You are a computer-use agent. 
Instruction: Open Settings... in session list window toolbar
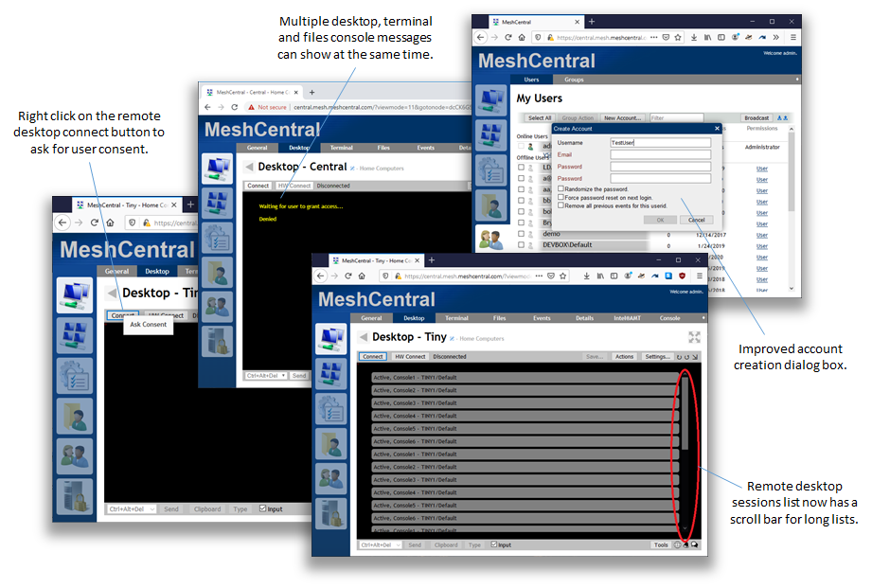coord(657,357)
